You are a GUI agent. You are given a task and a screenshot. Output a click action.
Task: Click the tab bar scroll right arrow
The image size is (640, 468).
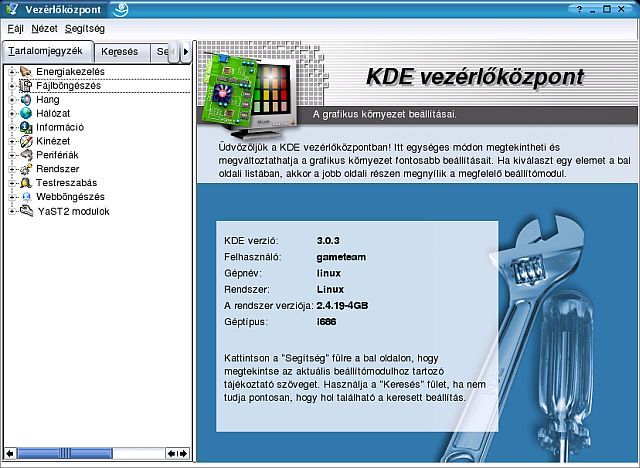click(186, 52)
